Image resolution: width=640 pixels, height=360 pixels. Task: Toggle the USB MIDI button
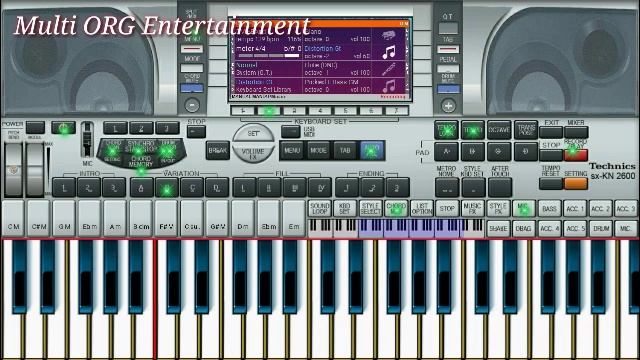[291, 131]
